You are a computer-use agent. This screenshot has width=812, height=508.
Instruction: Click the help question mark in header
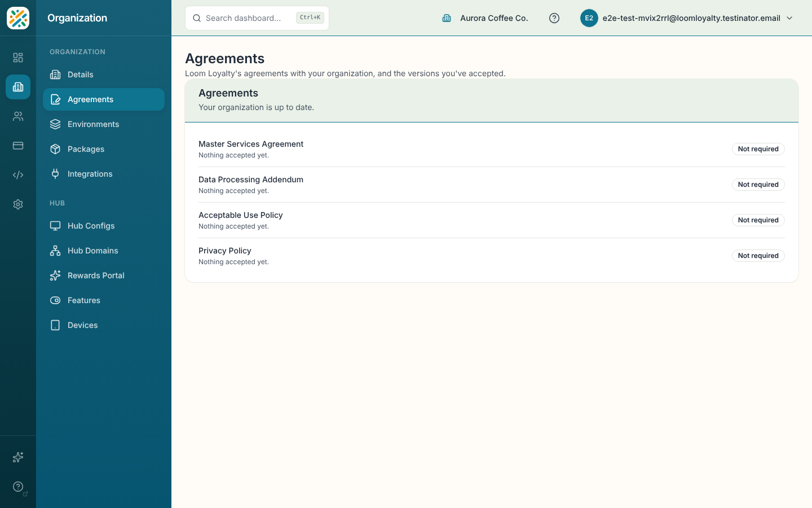pos(554,18)
